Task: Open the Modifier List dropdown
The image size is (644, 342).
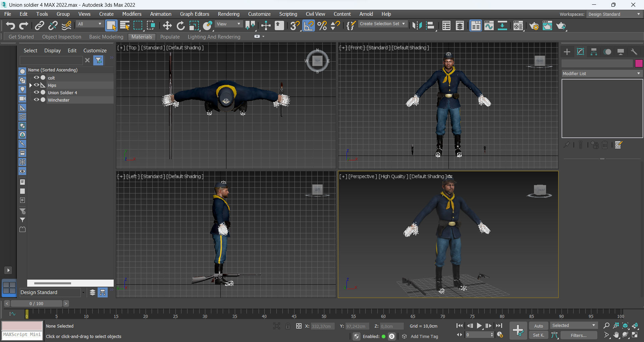Action: pyautogui.click(x=602, y=73)
